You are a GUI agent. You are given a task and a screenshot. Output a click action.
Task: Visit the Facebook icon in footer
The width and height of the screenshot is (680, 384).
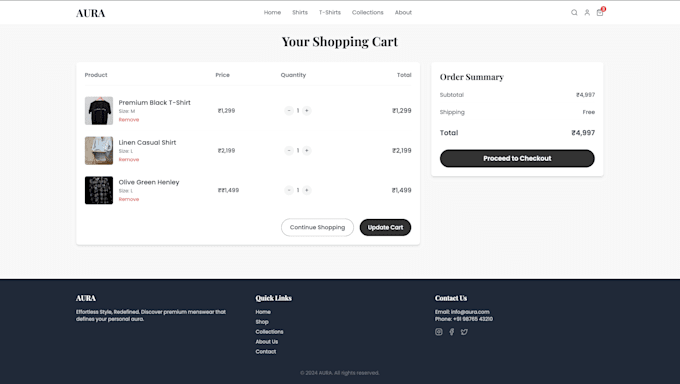451,332
